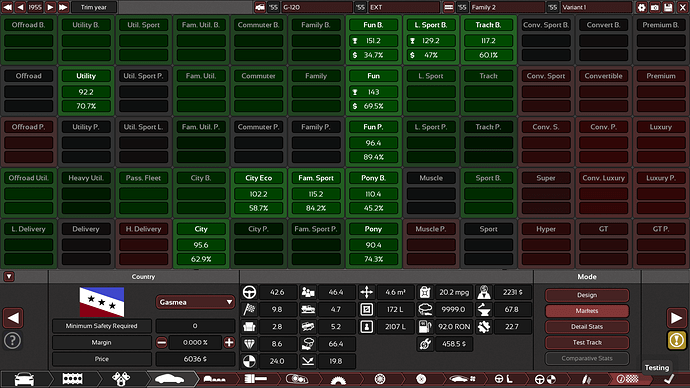
Task: Click the engine family icon before Family 2
Action: (x=448, y=7)
